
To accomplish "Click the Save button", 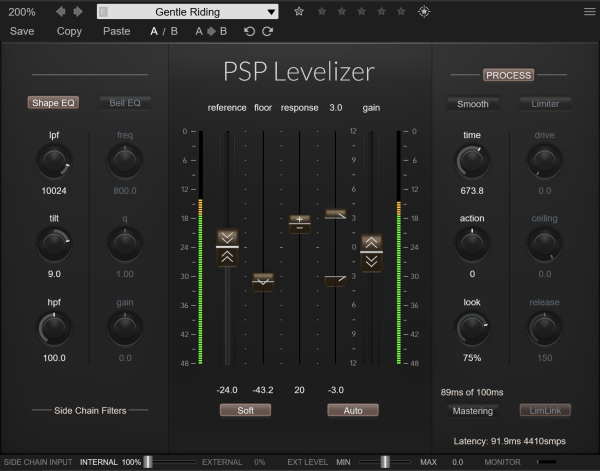I will click(x=22, y=31).
